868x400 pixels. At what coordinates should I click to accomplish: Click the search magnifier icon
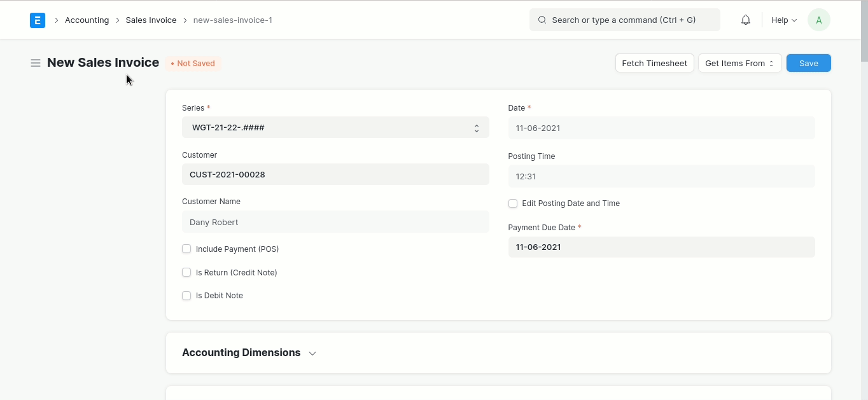pos(542,20)
